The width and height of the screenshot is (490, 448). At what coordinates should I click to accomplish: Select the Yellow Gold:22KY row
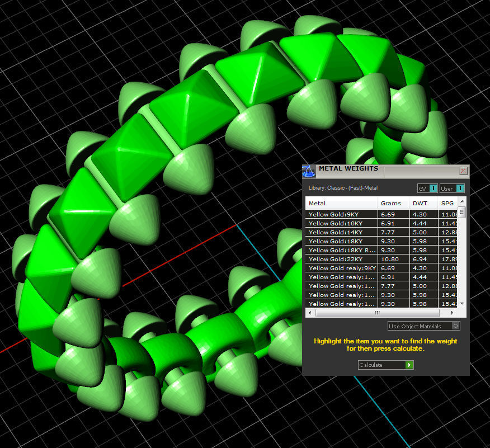[381, 260]
